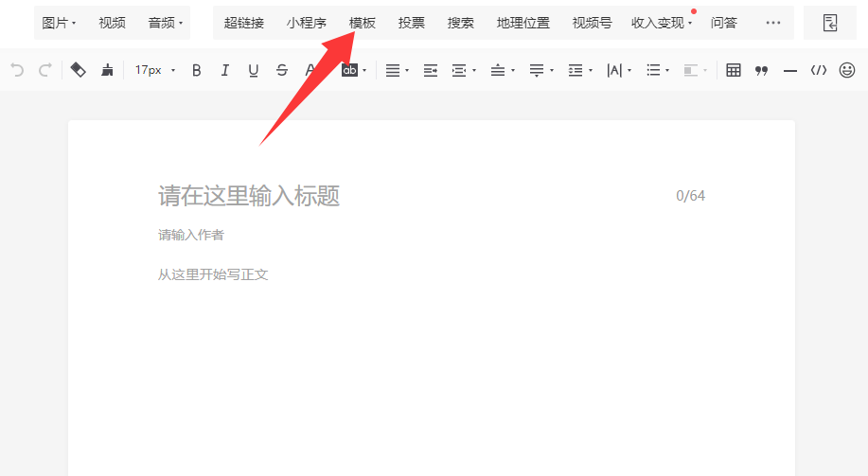Open the spacing-before-paragraph dropdown
The image size is (868, 476).
[x=503, y=70]
